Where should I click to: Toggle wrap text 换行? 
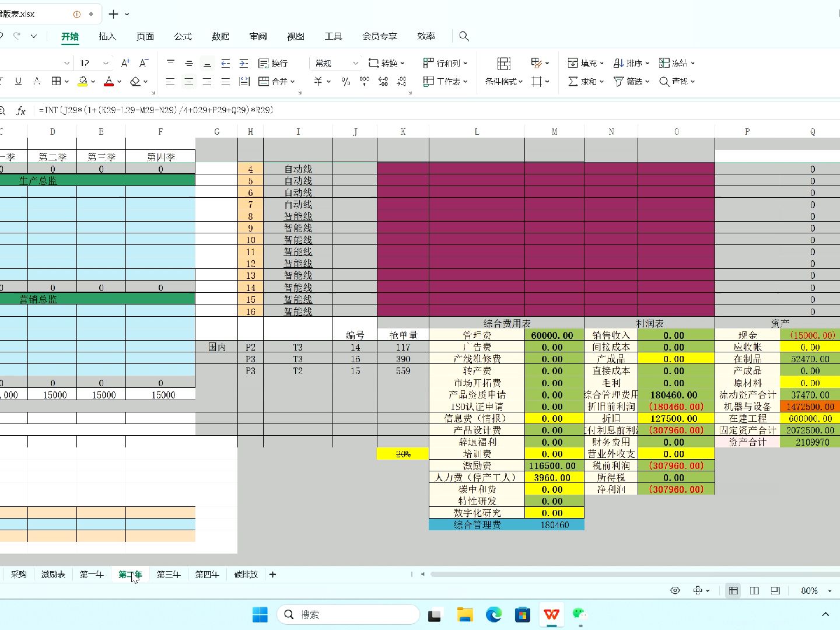[x=273, y=63]
